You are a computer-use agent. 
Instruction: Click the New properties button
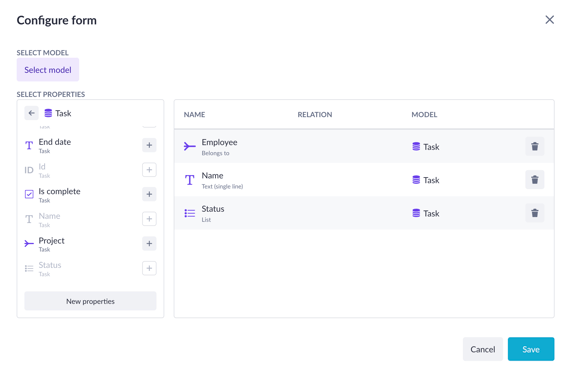click(x=90, y=301)
